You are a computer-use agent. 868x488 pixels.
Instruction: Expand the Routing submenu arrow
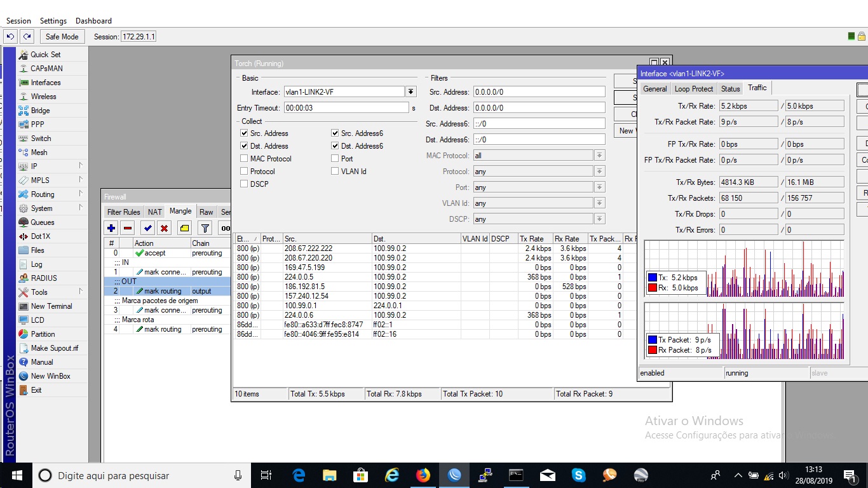[x=81, y=194]
